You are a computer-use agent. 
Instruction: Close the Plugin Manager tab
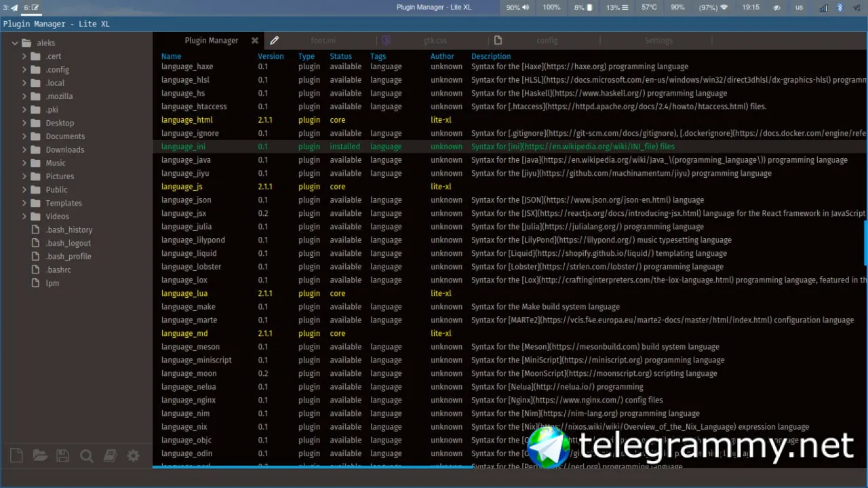click(x=255, y=41)
